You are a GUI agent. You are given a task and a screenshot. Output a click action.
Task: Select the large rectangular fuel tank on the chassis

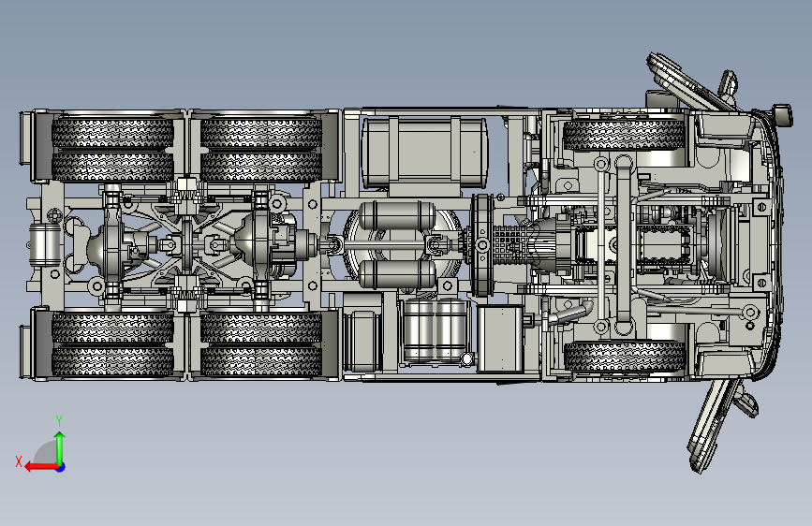(x=424, y=153)
